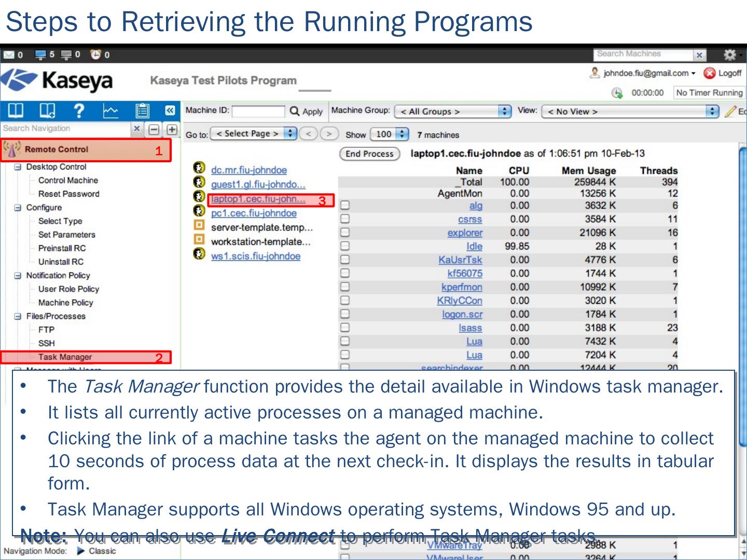Check the explorer process checkbox

click(345, 232)
